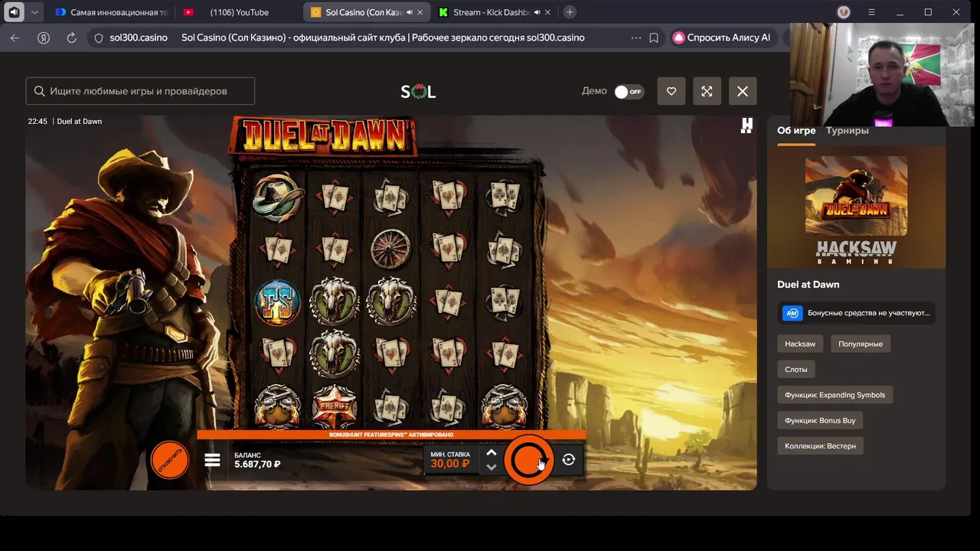Add the game to favorites with the heart
This screenshot has width=980, height=551.
coord(671,91)
